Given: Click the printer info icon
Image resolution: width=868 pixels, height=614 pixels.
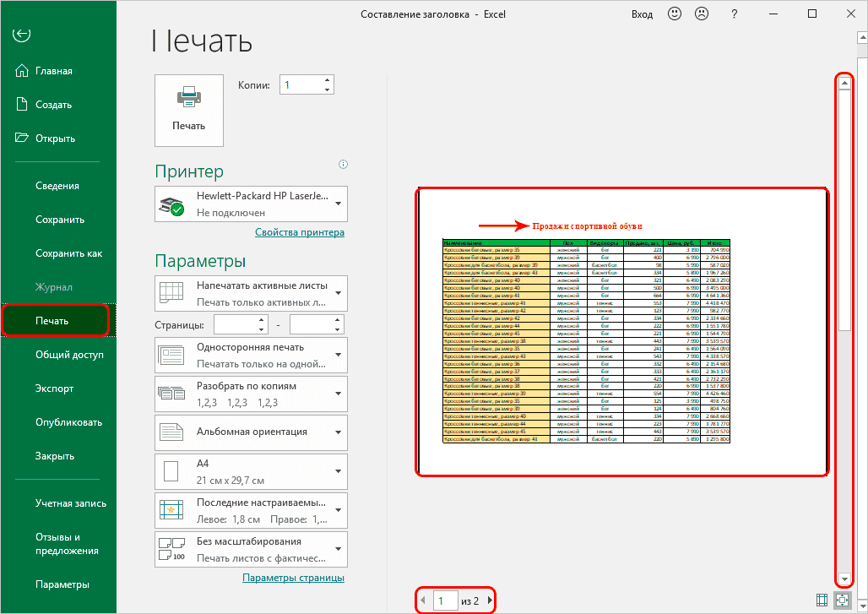Looking at the screenshot, I should click(x=344, y=165).
